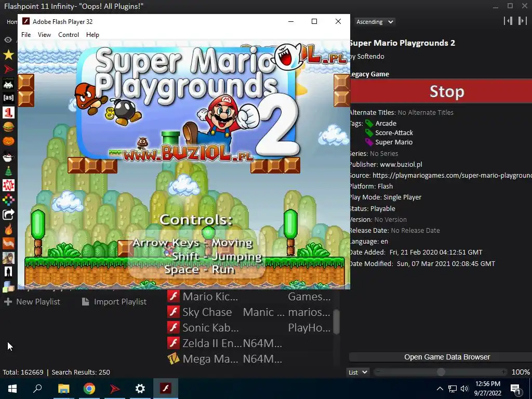The height and width of the screenshot is (399, 532).
Task: Select the Christmas tree playlist icon
Action: 8,170
